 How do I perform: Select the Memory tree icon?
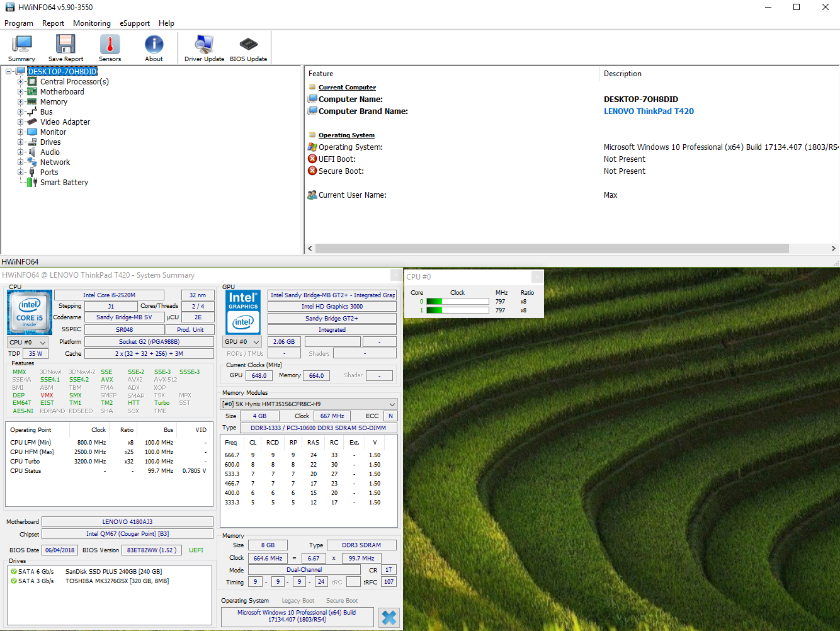32,102
